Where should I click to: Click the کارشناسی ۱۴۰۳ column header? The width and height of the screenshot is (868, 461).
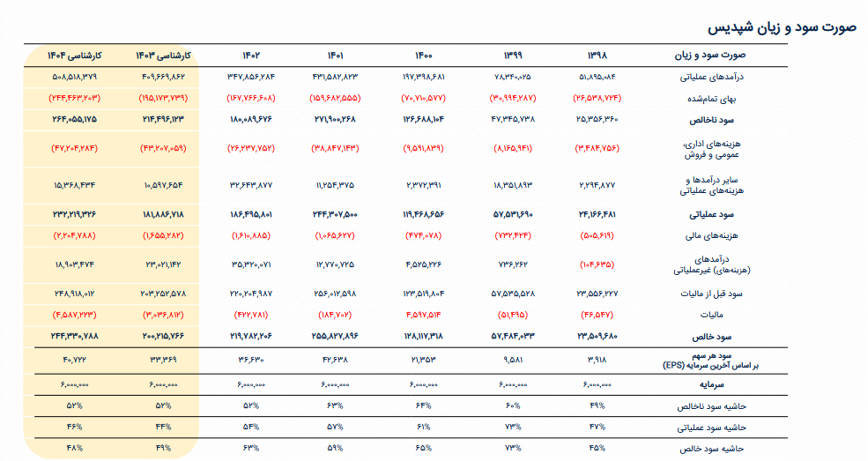(x=163, y=56)
